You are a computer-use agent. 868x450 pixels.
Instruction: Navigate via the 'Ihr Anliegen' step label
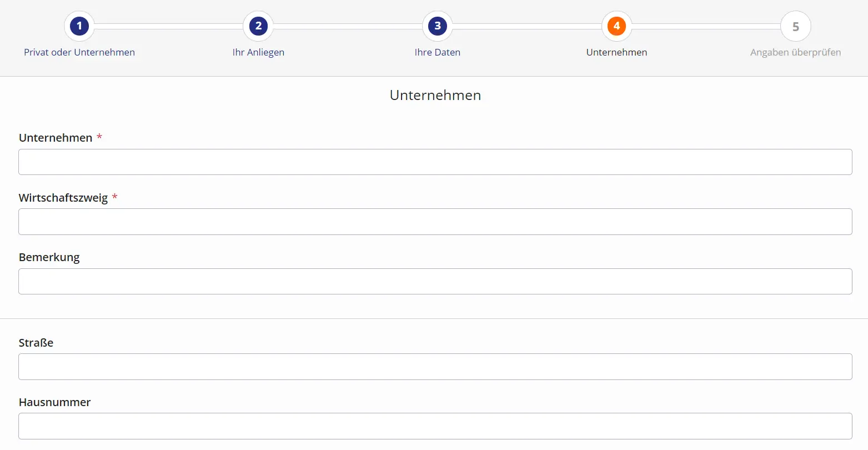[258, 52]
